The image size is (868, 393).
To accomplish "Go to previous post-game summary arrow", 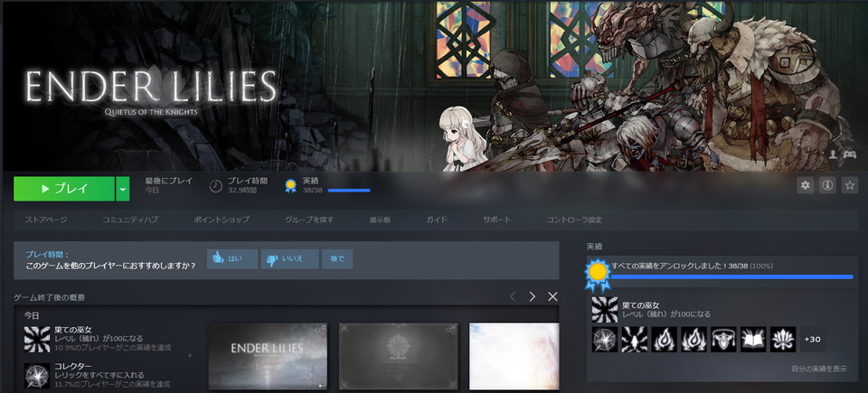I will 513,296.
